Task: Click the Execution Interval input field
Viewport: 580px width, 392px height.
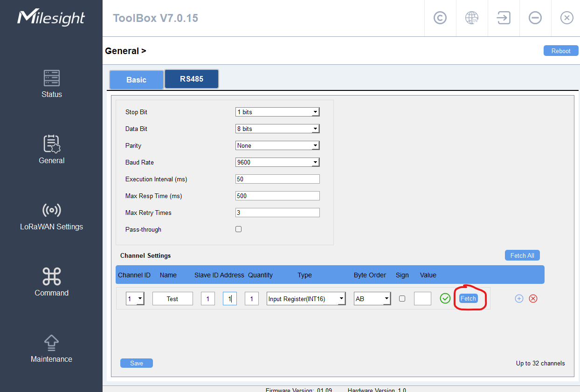Action: coord(278,179)
